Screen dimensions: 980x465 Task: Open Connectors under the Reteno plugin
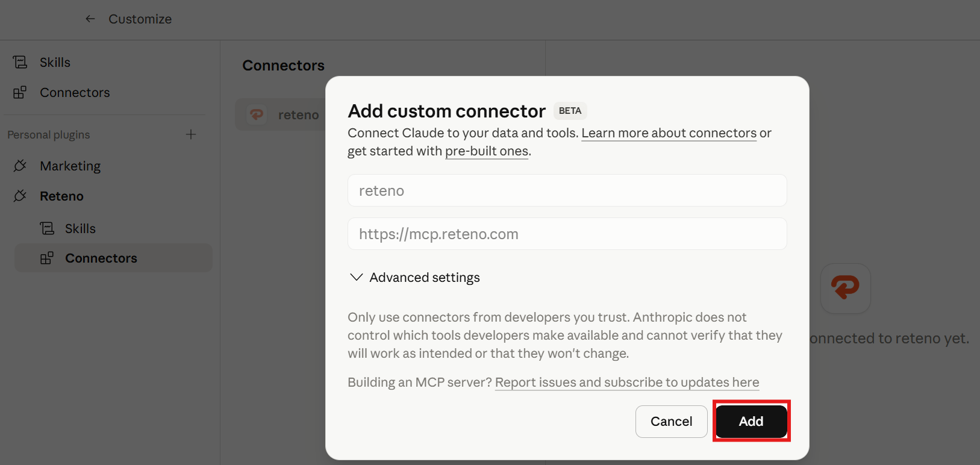[113, 258]
